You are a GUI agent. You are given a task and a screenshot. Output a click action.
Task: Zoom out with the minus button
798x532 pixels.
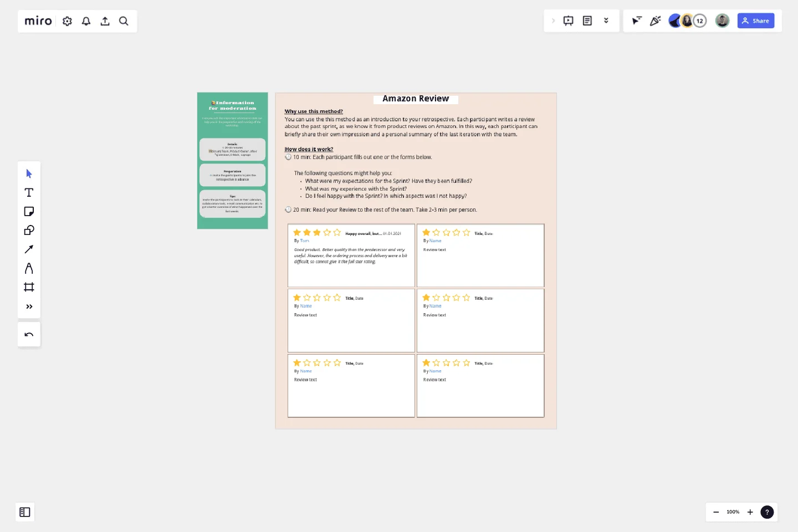pyautogui.click(x=716, y=512)
